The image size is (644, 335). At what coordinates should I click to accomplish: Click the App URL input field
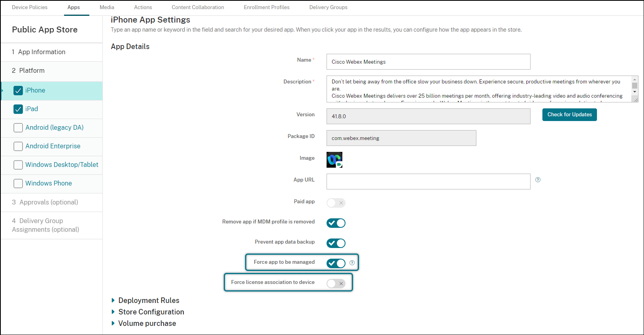(428, 182)
